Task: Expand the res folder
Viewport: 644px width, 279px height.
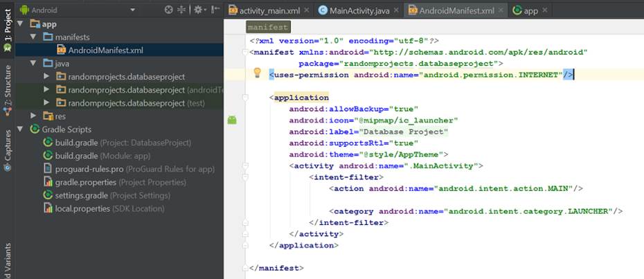Action: point(34,116)
